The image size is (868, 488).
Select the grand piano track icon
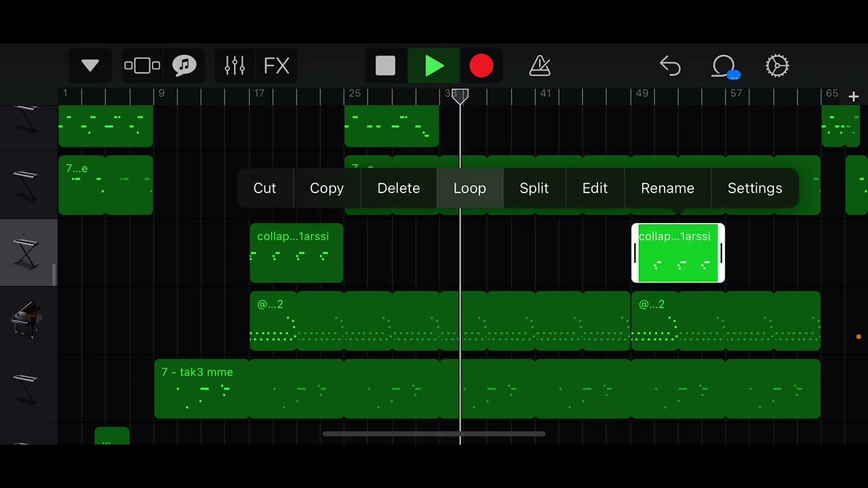click(x=27, y=320)
